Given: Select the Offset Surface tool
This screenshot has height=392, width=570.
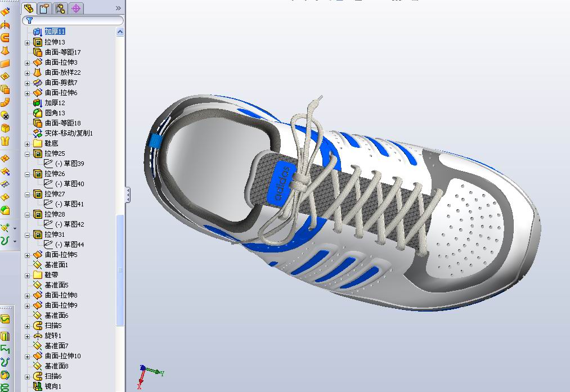Looking at the screenshot, I should tap(5, 89).
